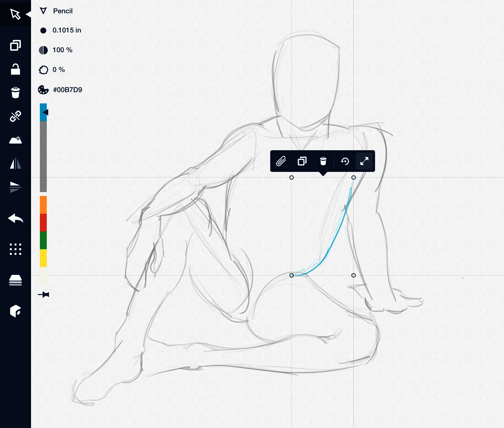Open the Pencil tool selector
The image size is (504, 428).
63,11
